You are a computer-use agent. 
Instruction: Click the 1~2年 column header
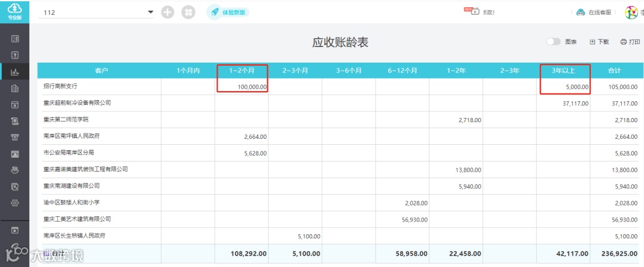[456, 71]
